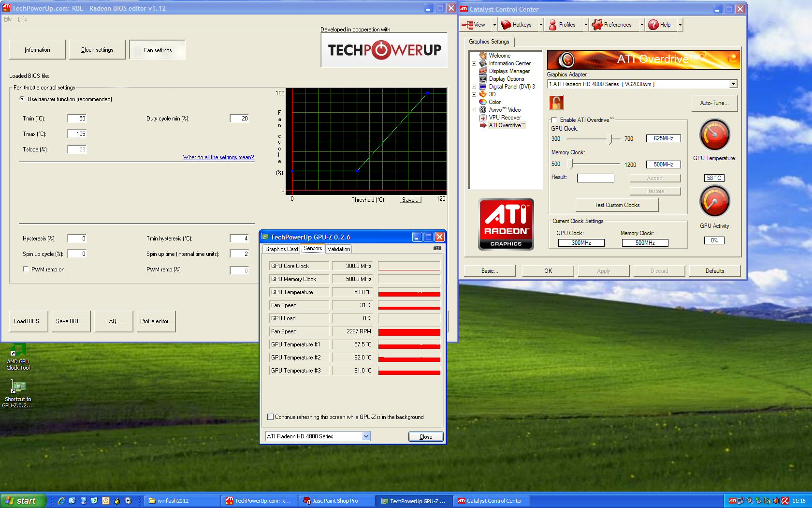This screenshot has height=508, width=812.
Task: Check the PWM ramp on box
Action: (x=26, y=269)
